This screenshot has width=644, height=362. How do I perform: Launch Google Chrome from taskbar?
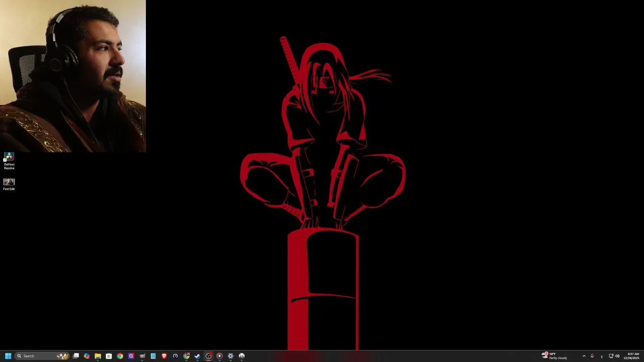tap(120, 356)
